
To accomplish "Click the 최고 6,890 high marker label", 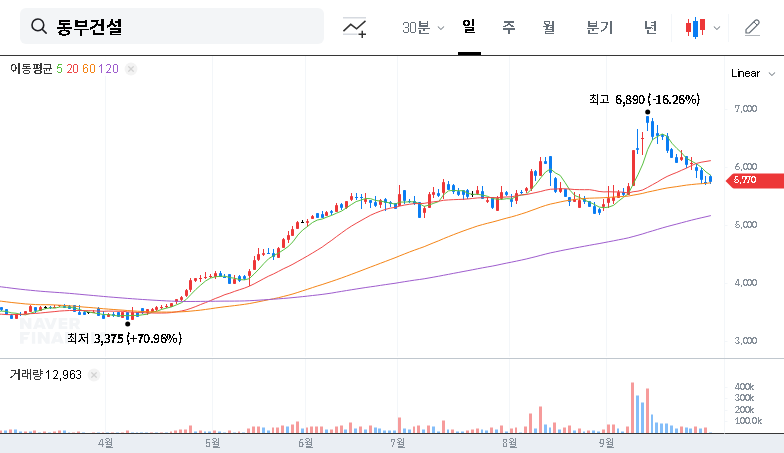I will (x=644, y=100).
